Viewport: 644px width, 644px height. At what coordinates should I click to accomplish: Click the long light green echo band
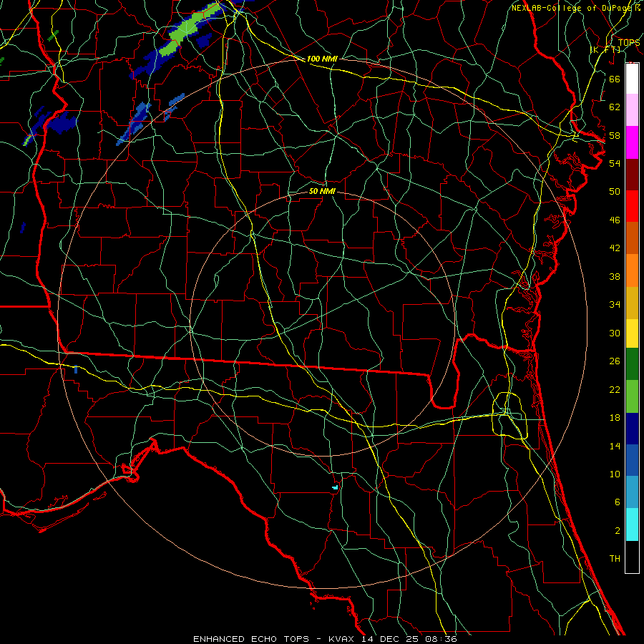tap(190, 30)
